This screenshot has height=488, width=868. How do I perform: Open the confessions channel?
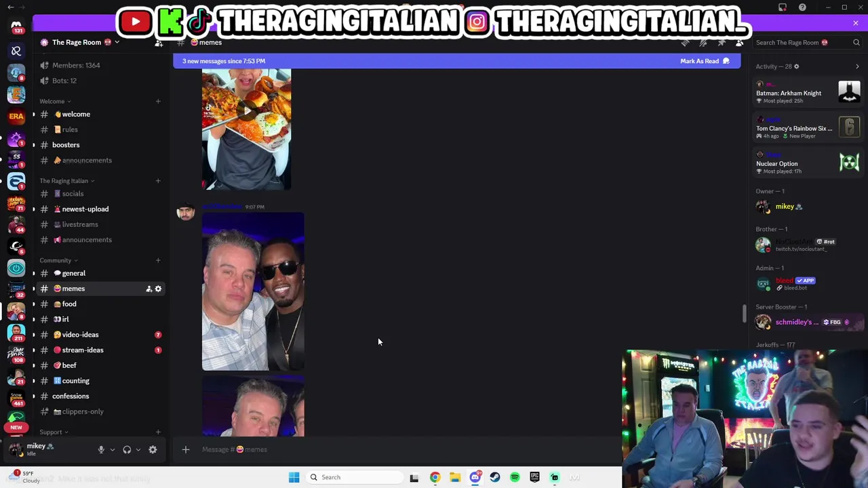click(100, 396)
